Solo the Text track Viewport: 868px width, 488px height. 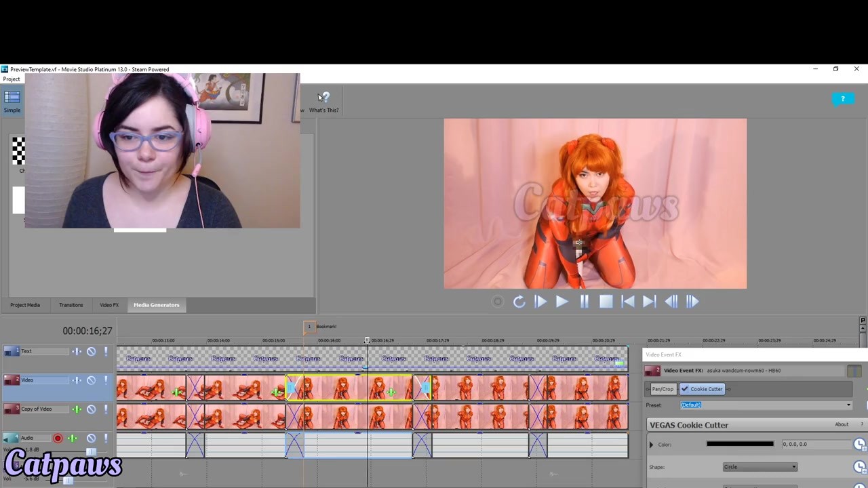tap(106, 351)
